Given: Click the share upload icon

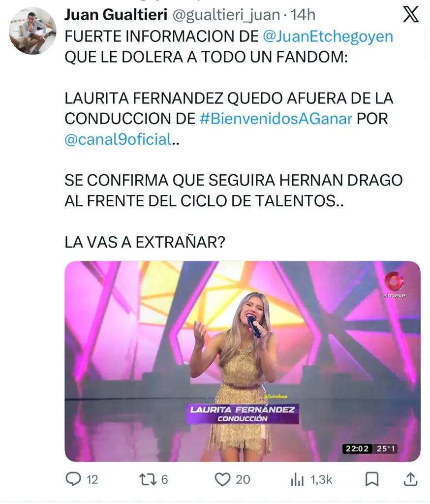Looking at the screenshot, I should (410, 479).
